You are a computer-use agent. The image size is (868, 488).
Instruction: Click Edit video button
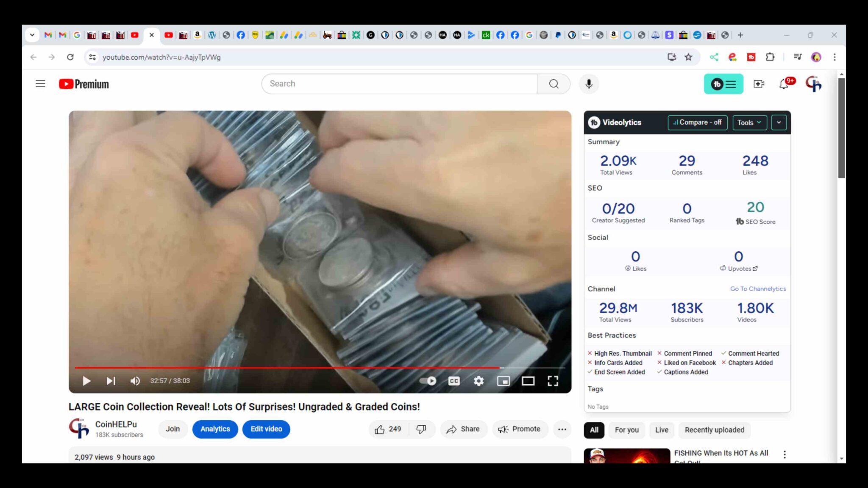pyautogui.click(x=266, y=429)
